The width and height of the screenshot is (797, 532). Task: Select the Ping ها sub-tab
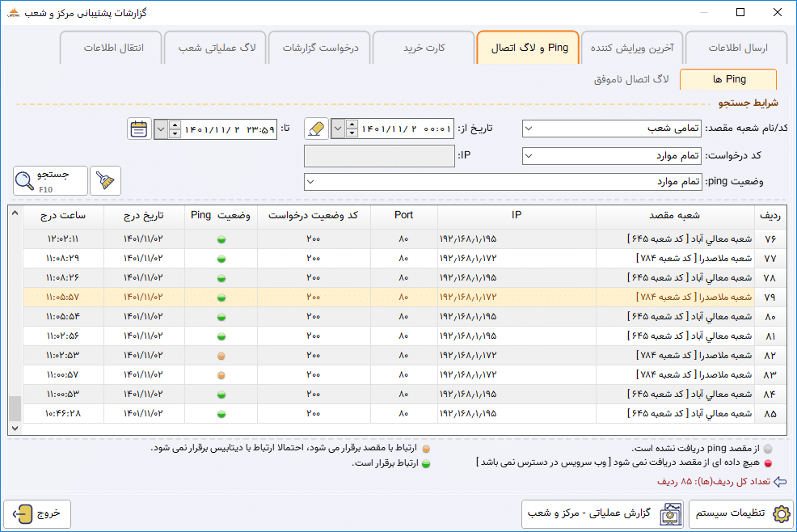click(x=728, y=79)
